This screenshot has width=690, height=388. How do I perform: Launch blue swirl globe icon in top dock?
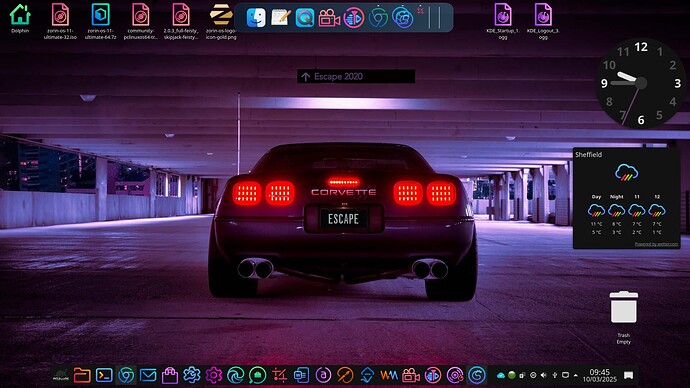point(402,18)
